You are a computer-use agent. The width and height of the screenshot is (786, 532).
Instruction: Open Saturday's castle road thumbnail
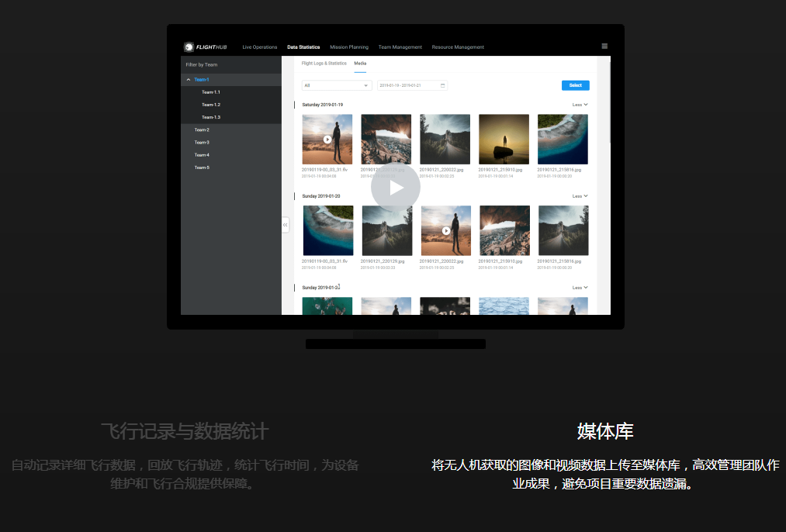[x=445, y=140]
